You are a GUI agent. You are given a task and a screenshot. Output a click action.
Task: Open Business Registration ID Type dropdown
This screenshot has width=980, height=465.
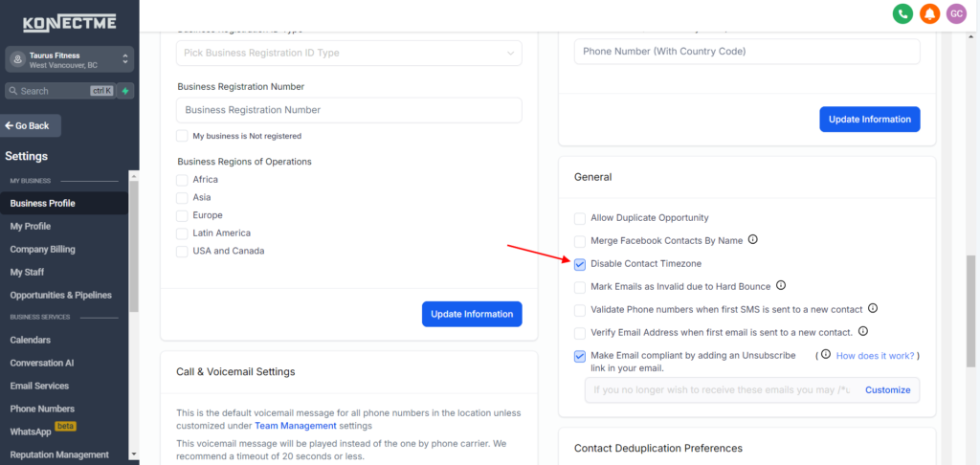coord(349,53)
